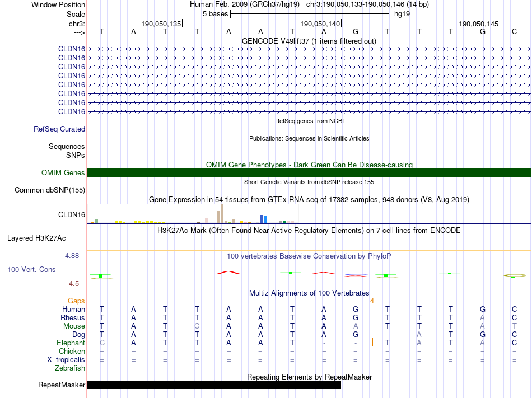
Task: Click the SNPs track label
Action: point(76,155)
